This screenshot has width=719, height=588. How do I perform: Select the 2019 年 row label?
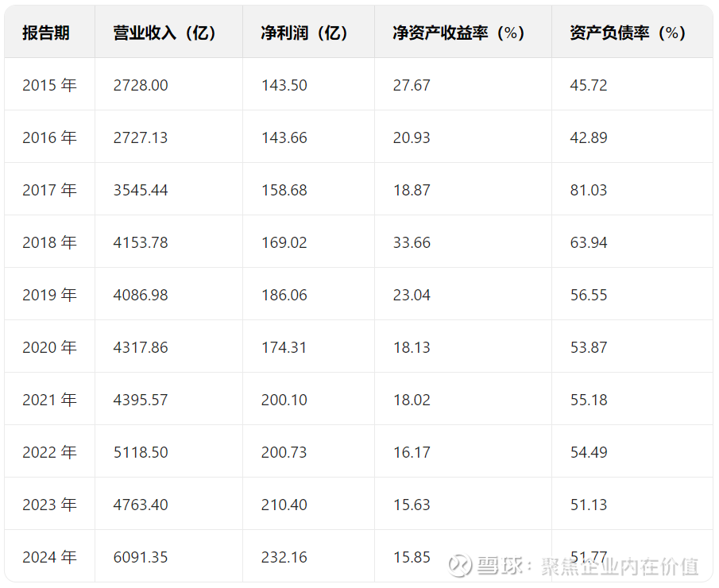click(x=49, y=295)
